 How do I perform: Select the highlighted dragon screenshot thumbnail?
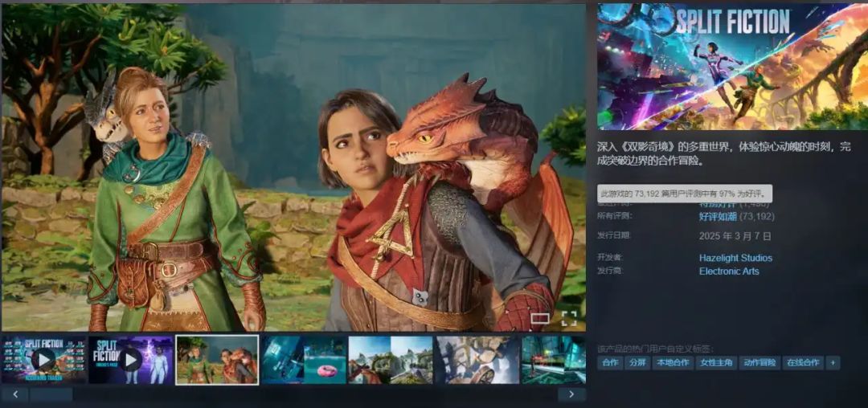click(x=217, y=360)
